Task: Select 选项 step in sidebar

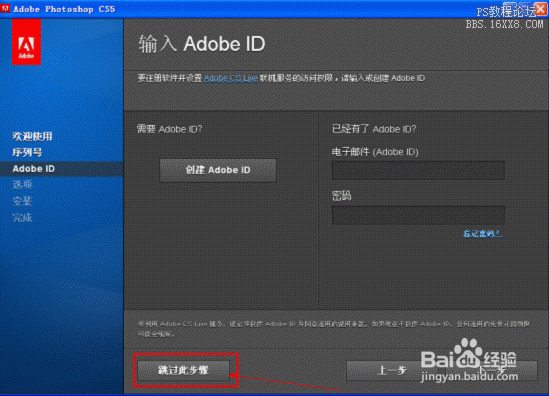Action: click(x=22, y=185)
